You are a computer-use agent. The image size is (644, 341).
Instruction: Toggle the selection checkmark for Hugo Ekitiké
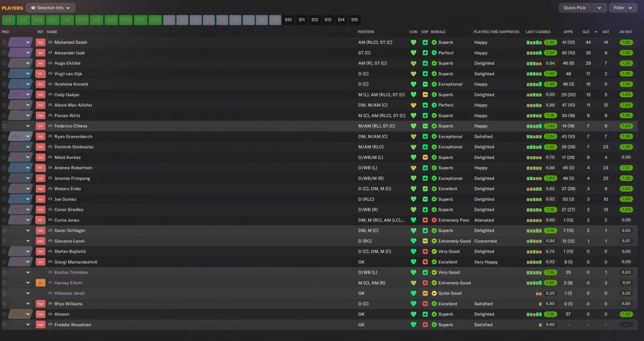click(5, 63)
